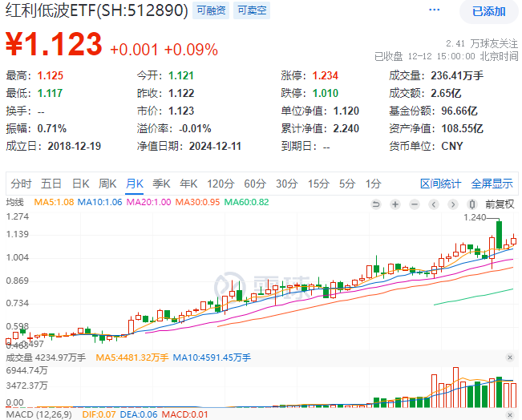Click the volume MA10:4591.45万手 label
This screenshot has height=420, width=522.
[212, 357]
